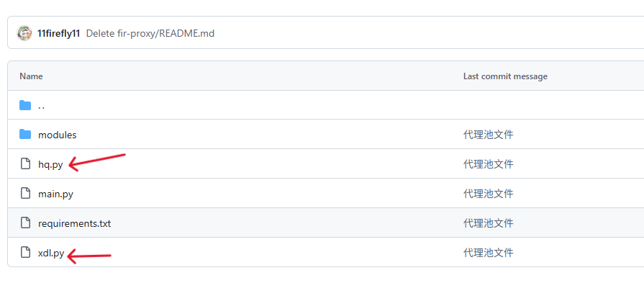Click the 11firefly11 user avatar
The image size is (644, 296).
24,33
